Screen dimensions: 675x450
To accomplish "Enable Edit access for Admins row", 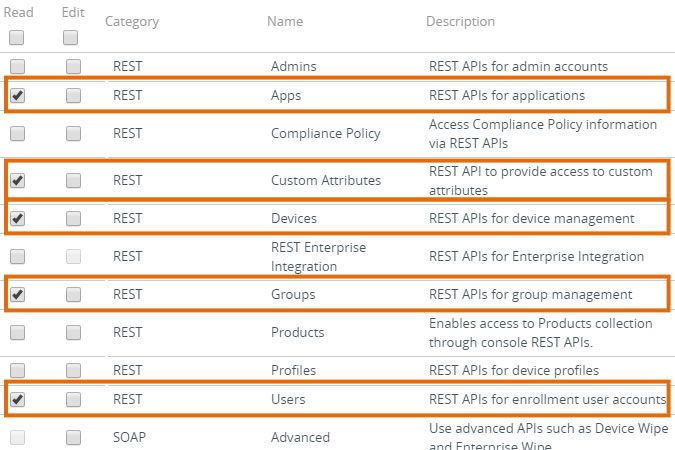I will tap(73, 66).
